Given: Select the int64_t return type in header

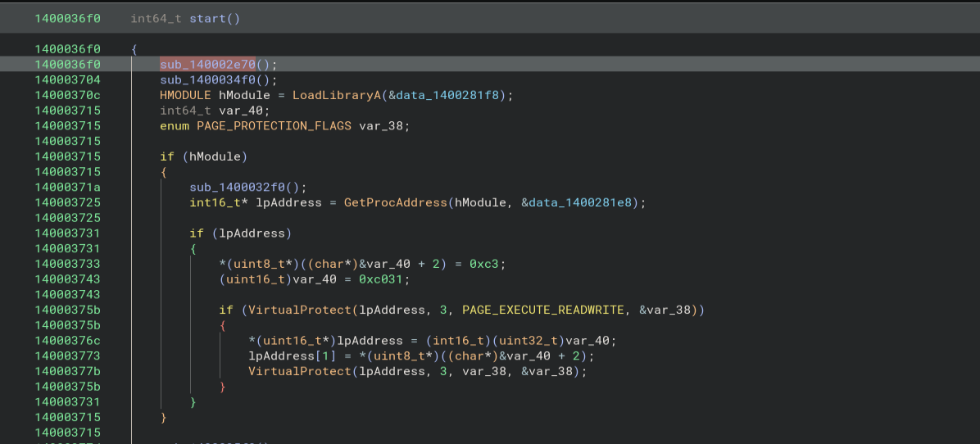Looking at the screenshot, I should pyautogui.click(x=157, y=19).
